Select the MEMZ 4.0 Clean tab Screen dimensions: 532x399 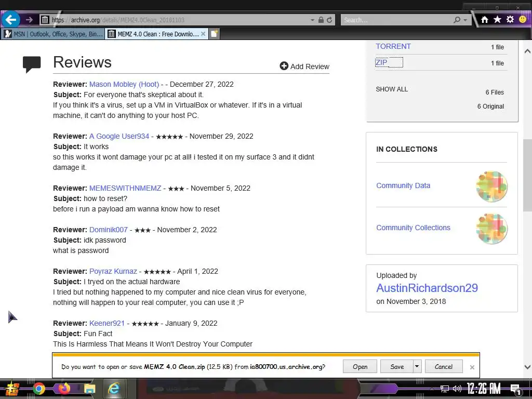tap(157, 34)
